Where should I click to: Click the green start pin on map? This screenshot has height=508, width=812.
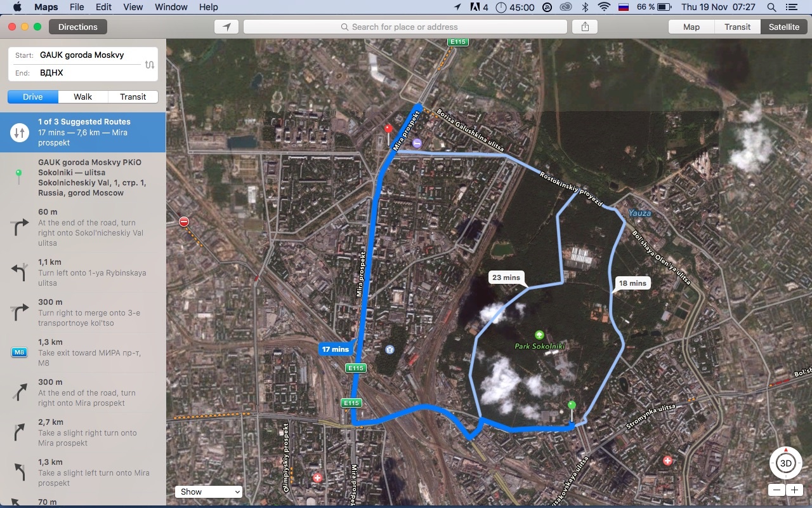(572, 406)
